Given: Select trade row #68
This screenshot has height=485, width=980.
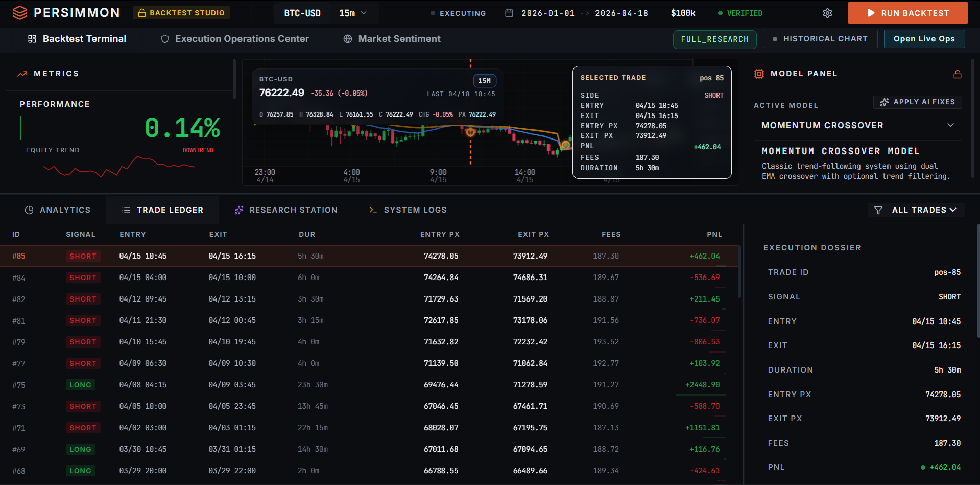Looking at the screenshot, I should [369, 471].
